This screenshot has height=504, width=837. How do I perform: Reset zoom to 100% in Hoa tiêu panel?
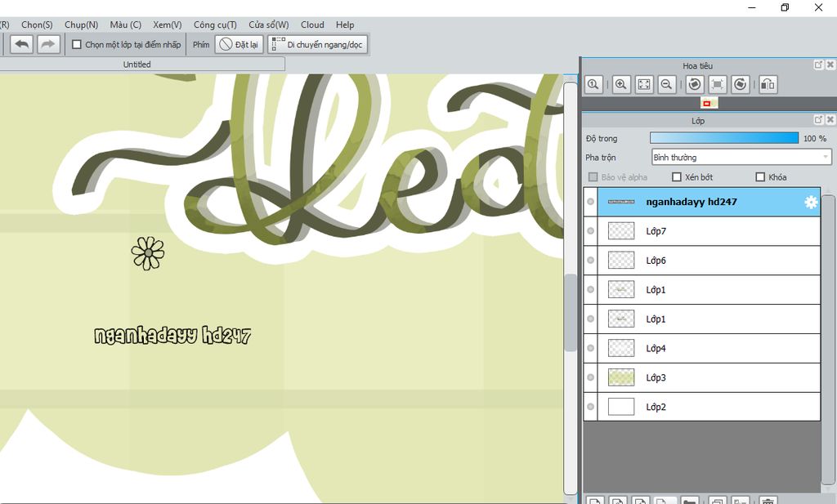tap(593, 84)
